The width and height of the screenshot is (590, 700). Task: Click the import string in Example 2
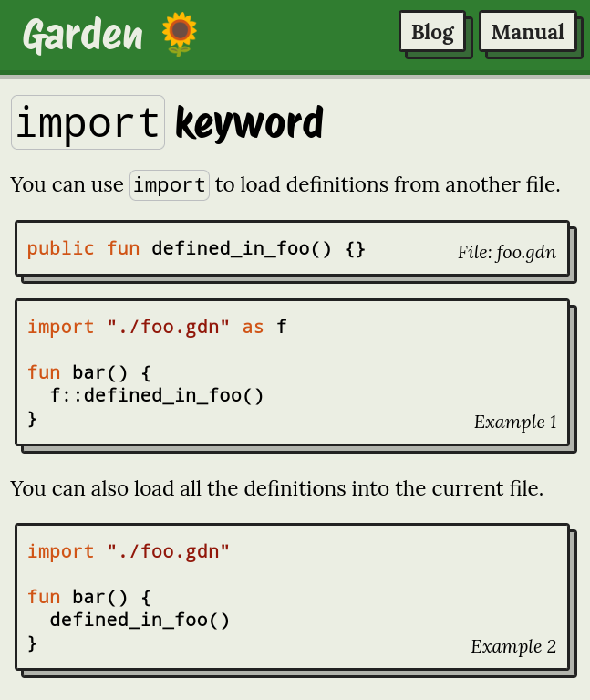168,551
